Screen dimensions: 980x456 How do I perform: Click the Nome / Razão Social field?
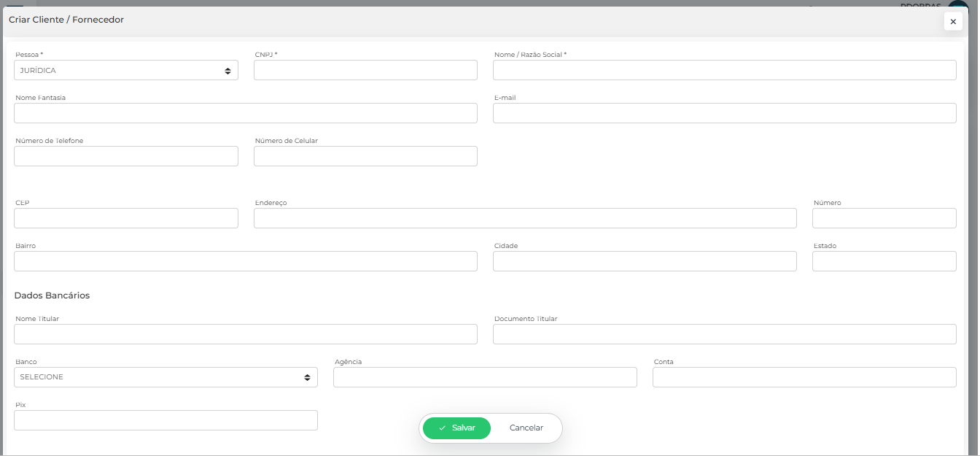[x=724, y=71]
